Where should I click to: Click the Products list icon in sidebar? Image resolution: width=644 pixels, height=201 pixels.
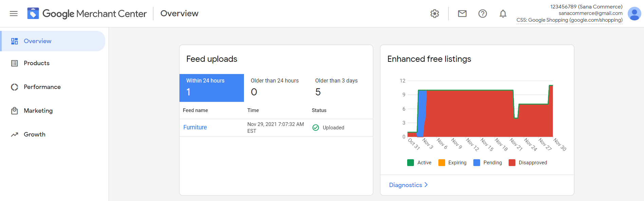click(14, 63)
